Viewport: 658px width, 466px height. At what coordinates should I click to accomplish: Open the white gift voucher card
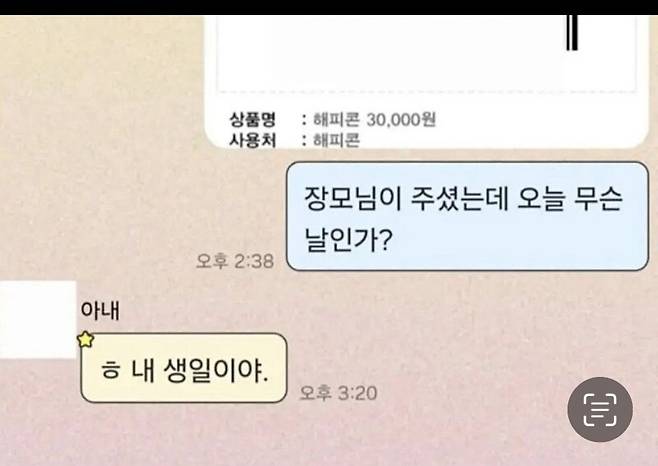pyautogui.click(x=426, y=82)
